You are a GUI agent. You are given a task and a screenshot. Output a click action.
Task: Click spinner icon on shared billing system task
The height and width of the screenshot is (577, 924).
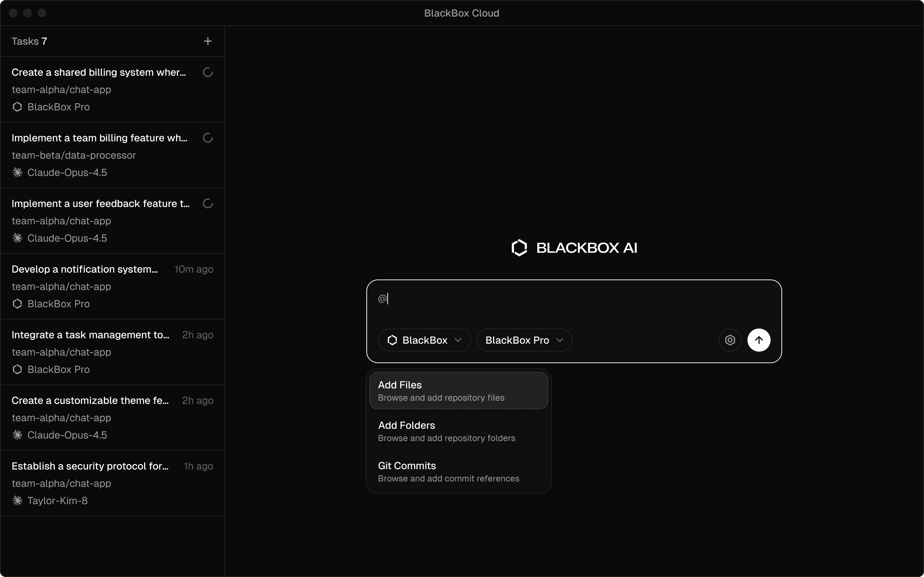207,72
